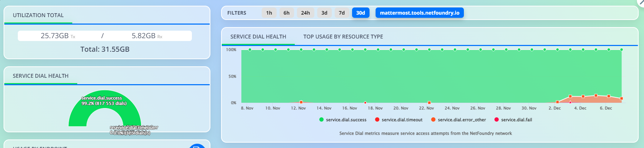Select the 3d time filter
Screen dimensions: 644x148
[324, 13]
